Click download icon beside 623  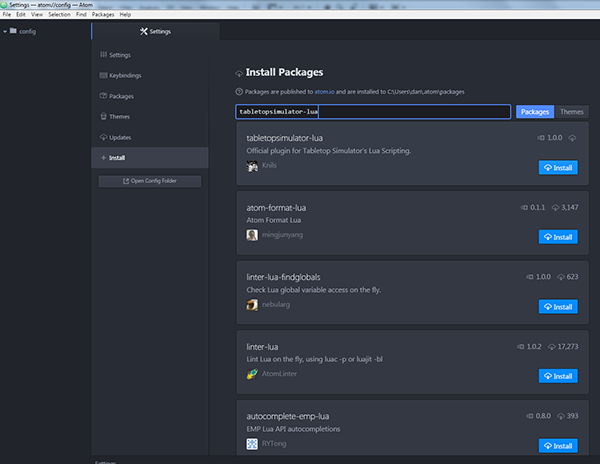561,277
